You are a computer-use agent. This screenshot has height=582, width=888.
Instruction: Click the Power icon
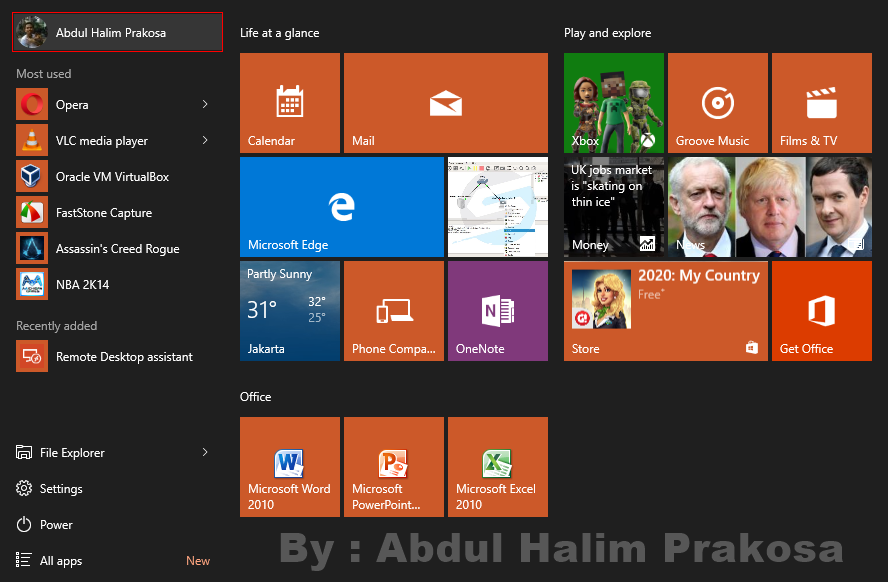[x=24, y=524]
